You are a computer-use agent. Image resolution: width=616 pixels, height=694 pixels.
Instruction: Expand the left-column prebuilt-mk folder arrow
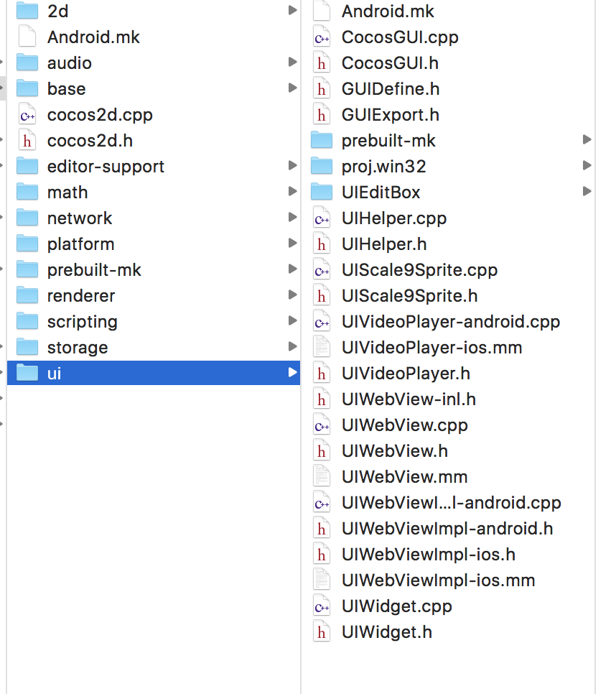[292, 269]
